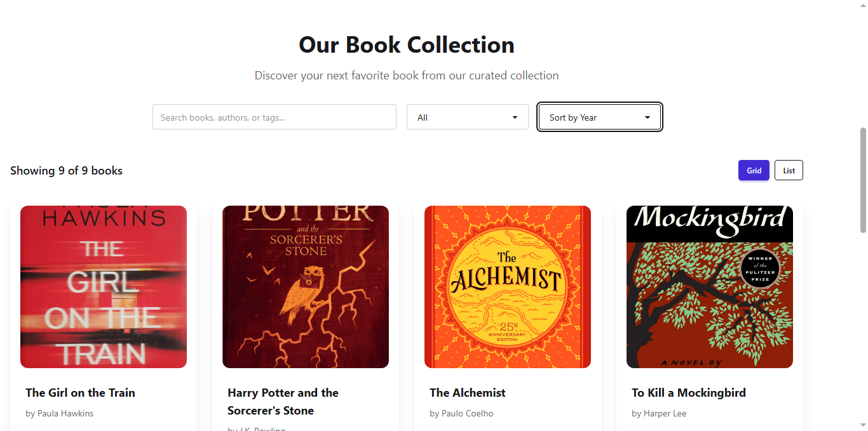Switch to List view
The height and width of the screenshot is (431, 868).
[x=788, y=170]
